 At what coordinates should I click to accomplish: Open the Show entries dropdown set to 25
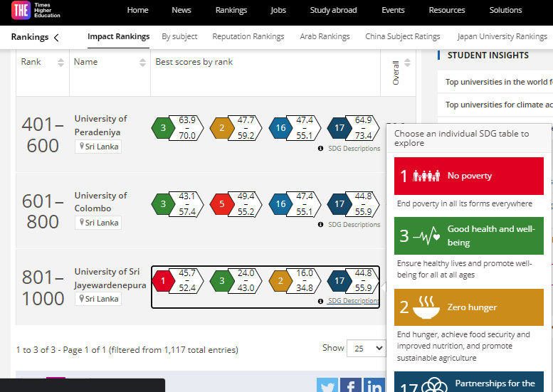point(366,349)
